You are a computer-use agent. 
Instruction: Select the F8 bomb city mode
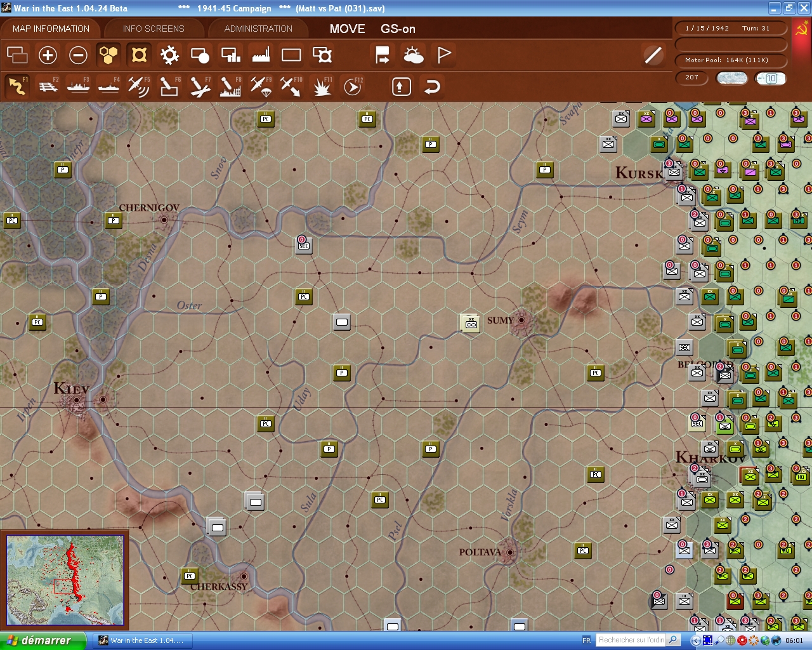[x=230, y=86]
